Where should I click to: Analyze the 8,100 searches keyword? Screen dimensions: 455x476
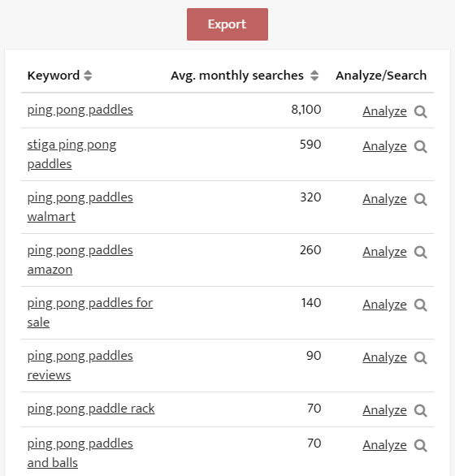point(384,111)
